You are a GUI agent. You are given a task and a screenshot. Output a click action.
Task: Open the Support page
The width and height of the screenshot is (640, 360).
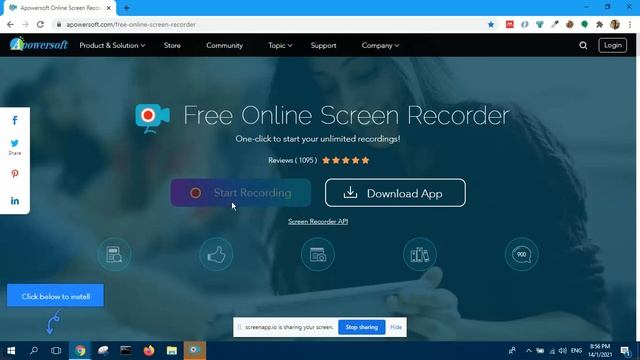pyautogui.click(x=323, y=45)
